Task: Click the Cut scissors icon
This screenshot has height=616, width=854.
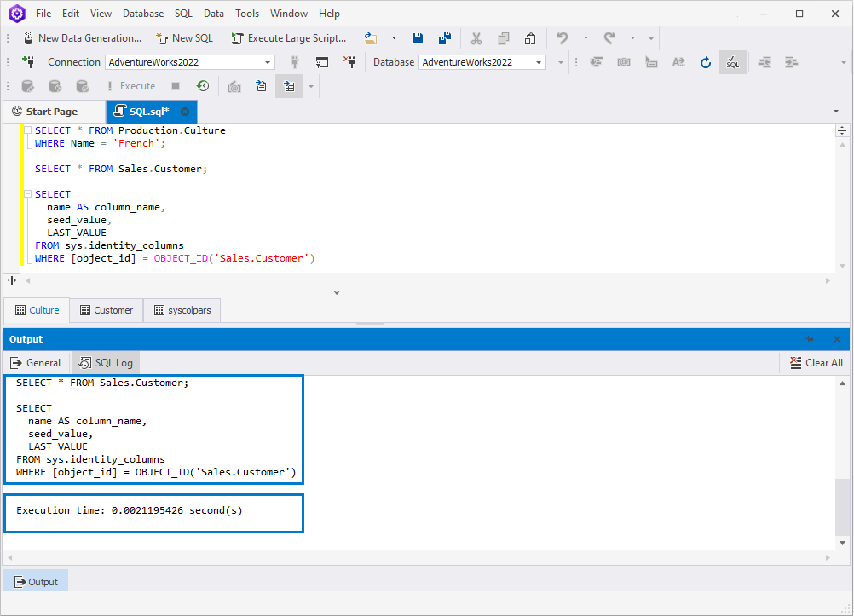Action: pos(476,38)
